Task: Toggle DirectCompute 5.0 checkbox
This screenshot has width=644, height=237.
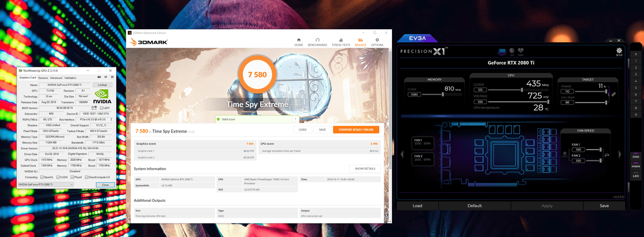Action: click(x=87, y=177)
